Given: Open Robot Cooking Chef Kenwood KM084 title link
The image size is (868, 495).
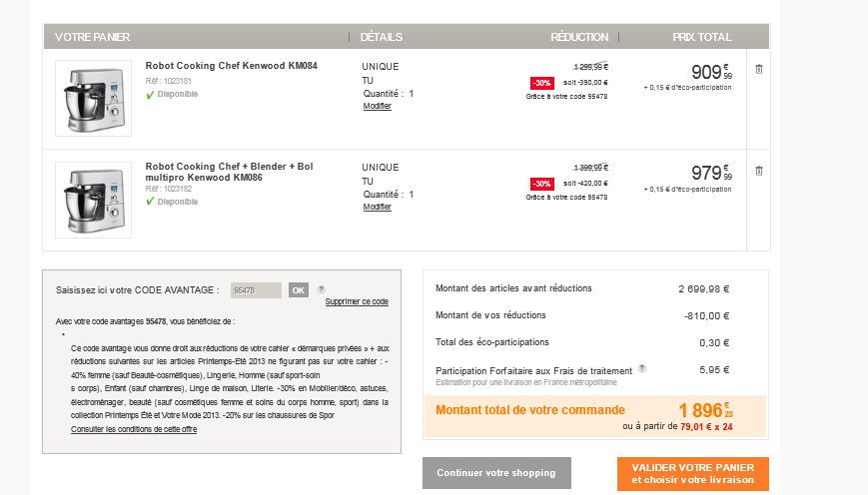Looking at the screenshot, I should point(231,66).
